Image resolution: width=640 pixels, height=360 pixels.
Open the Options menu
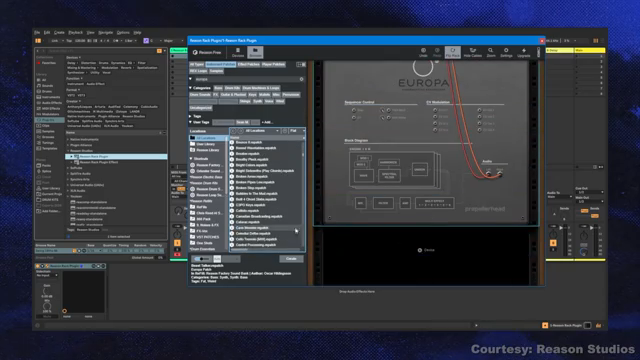(x=123, y=32)
